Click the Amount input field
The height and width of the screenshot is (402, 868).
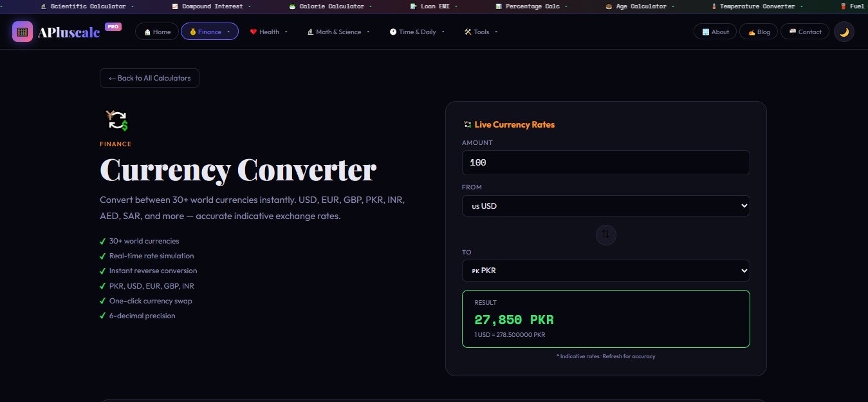[x=606, y=162]
